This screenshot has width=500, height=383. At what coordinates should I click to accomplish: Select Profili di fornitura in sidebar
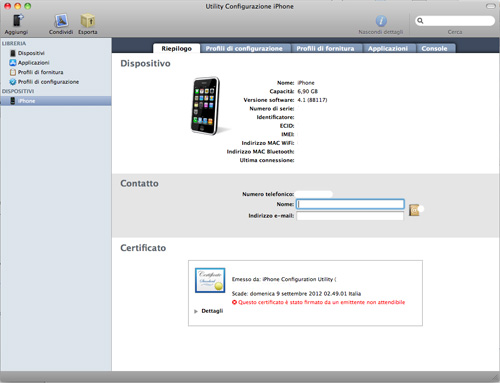click(40, 72)
